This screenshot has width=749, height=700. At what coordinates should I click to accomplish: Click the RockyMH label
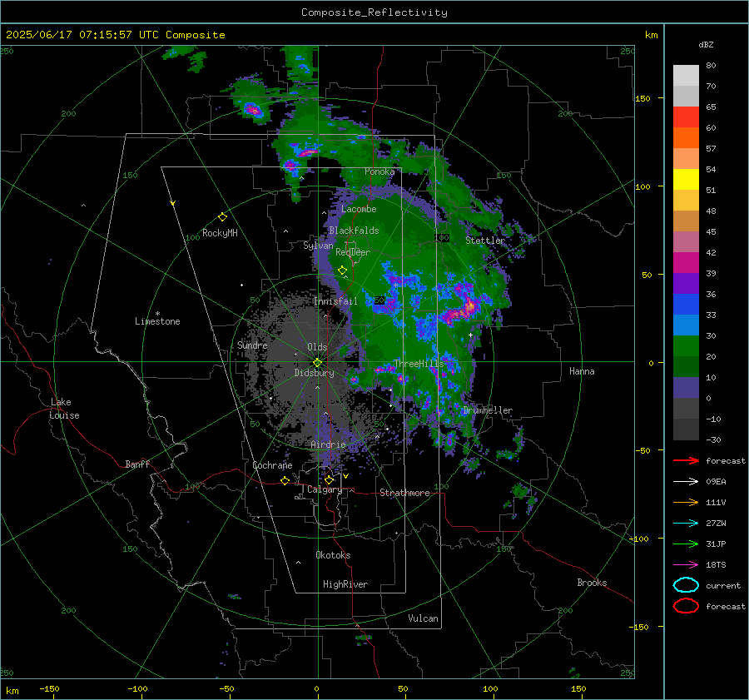point(220,233)
